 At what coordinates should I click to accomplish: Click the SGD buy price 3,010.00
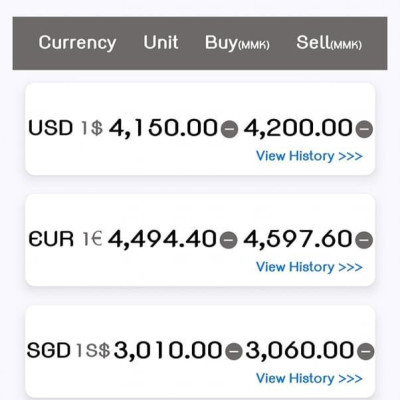tap(168, 351)
